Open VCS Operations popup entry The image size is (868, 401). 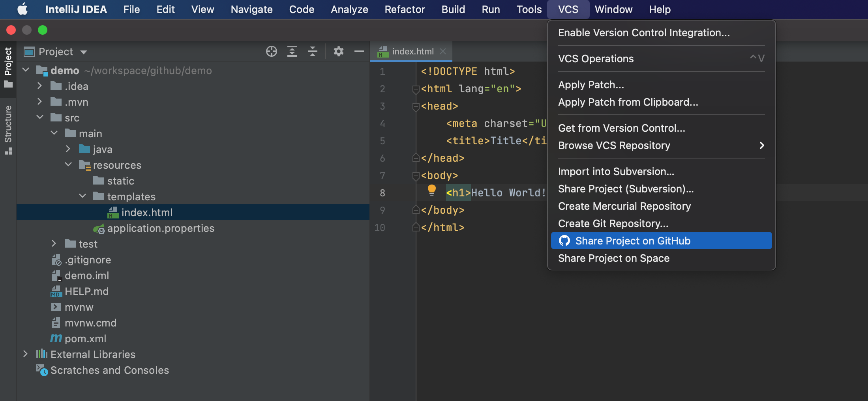(661, 59)
